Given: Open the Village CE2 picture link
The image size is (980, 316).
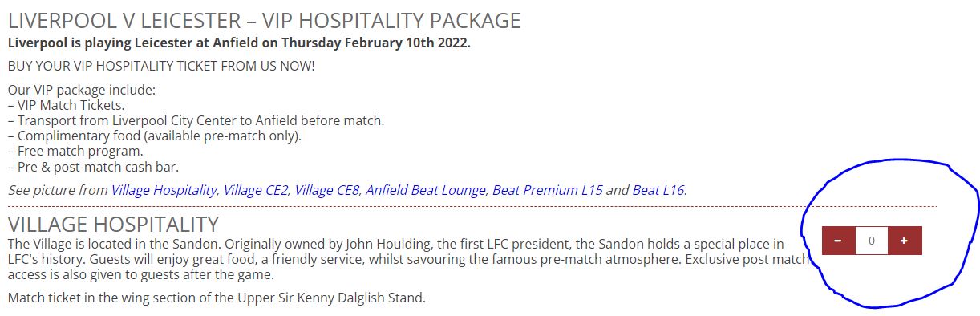Looking at the screenshot, I should 256,191.
